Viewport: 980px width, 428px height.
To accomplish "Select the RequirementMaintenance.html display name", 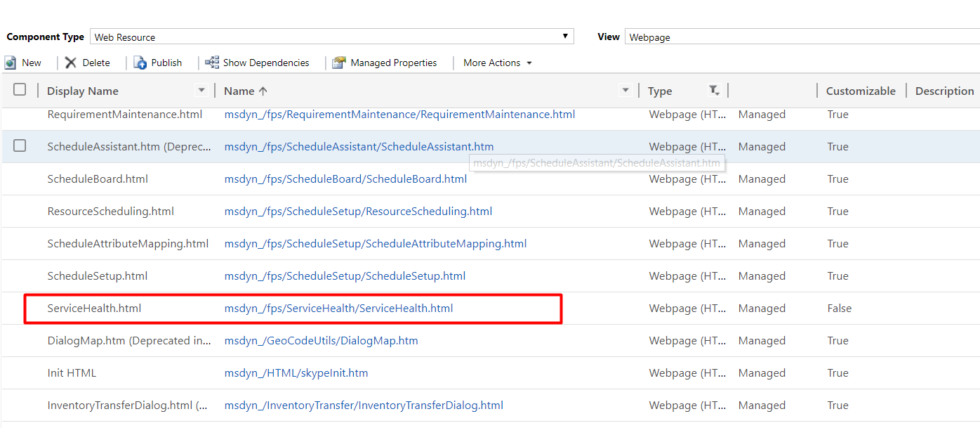I will click(124, 114).
